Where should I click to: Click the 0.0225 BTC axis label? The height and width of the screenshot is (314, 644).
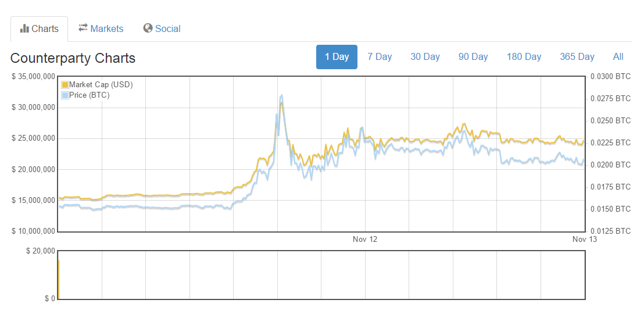click(610, 142)
